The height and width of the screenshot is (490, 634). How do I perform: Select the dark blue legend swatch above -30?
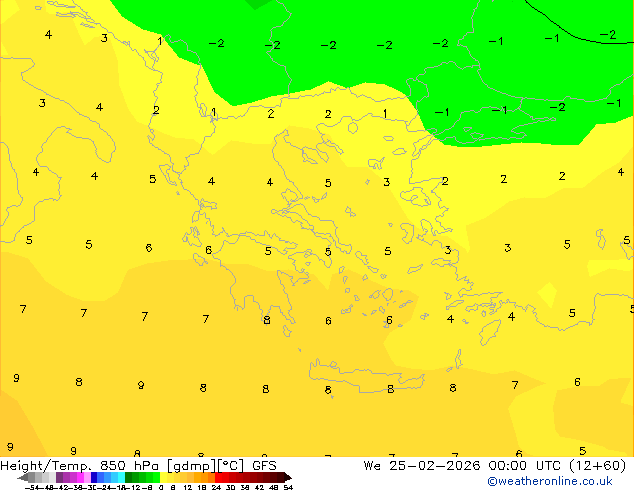coord(94,477)
